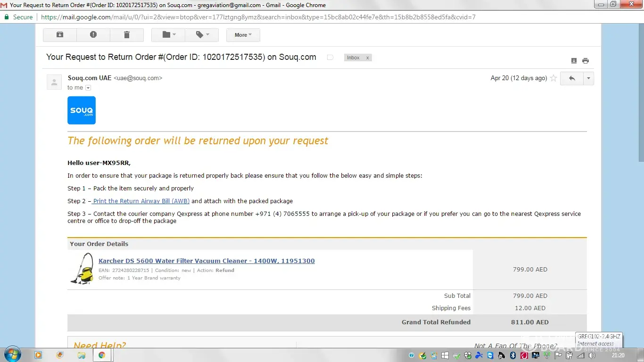This screenshot has width=644, height=362.
Task: Open the network signal bars icon
Action: point(580,355)
